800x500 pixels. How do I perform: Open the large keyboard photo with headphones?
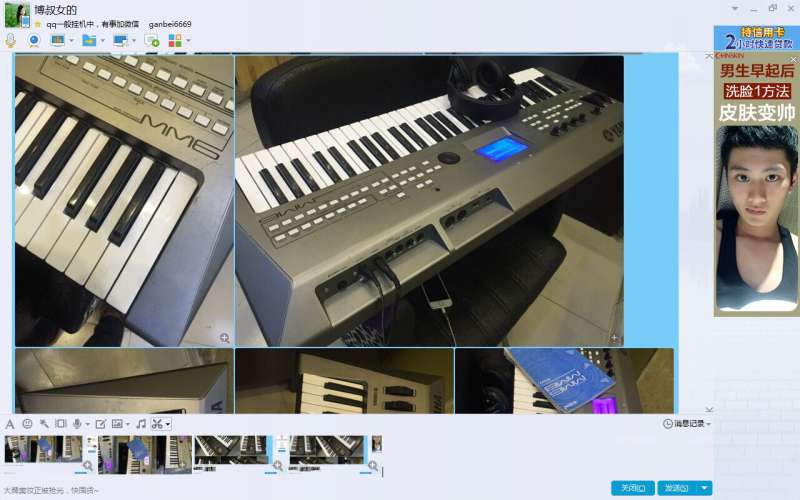(429, 200)
